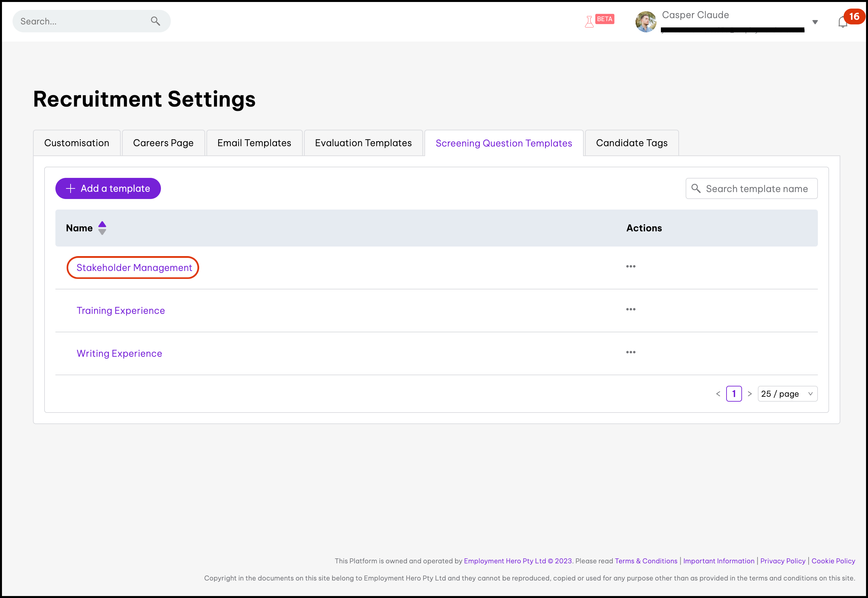
Task: Sort templates by Name column arrows
Action: click(x=102, y=228)
